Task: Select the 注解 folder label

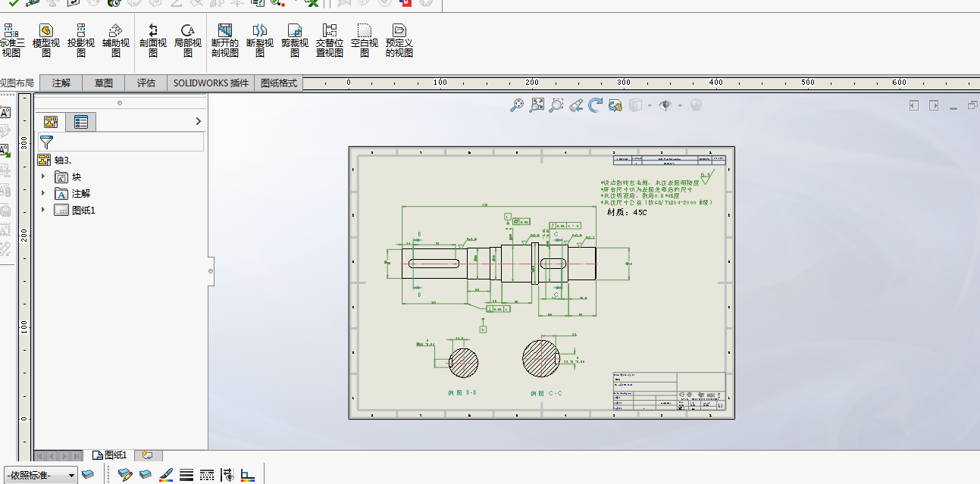Action: [x=81, y=194]
